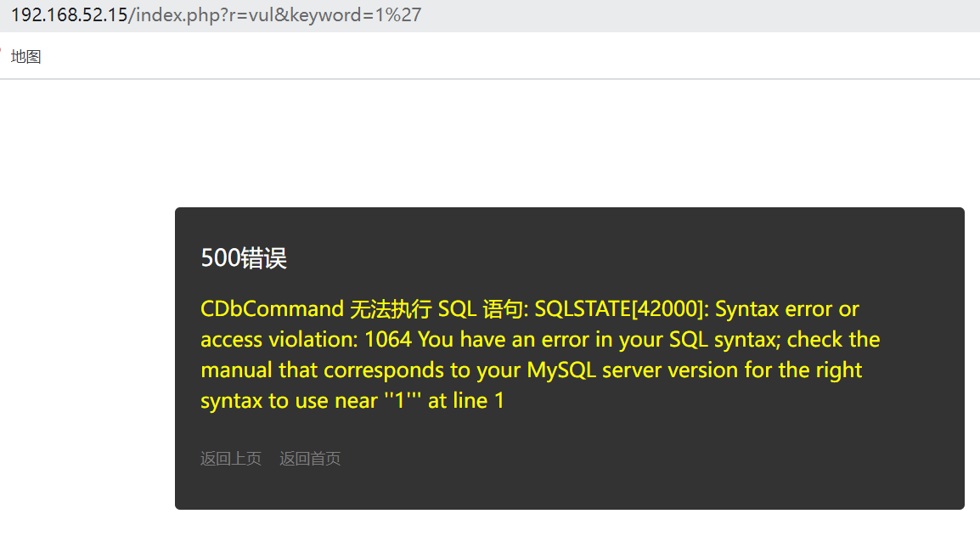The image size is (980, 542).
Task: Focus the browser address bar
Action: tap(490, 15)
